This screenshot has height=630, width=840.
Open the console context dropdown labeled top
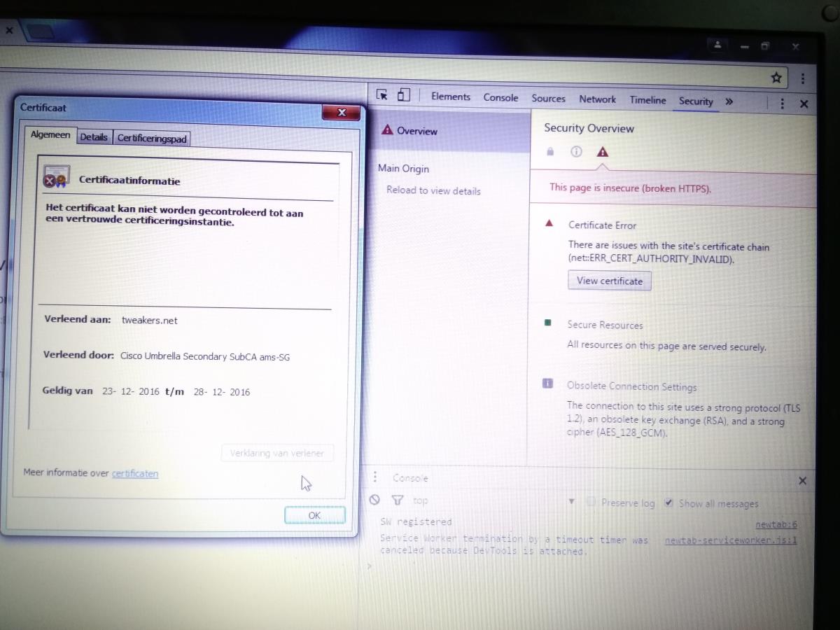[x=493, y=501]
